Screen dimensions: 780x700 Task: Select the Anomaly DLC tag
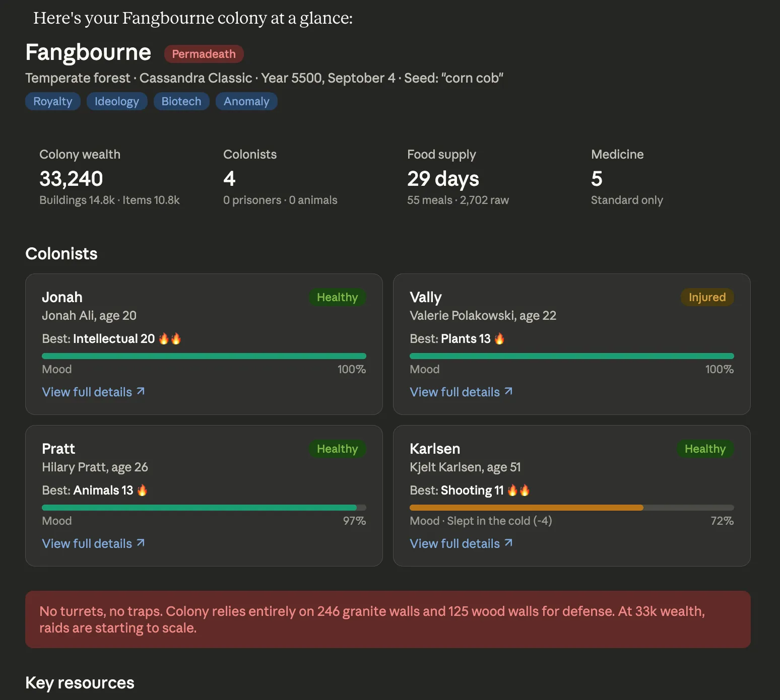(x=246, y=101)
